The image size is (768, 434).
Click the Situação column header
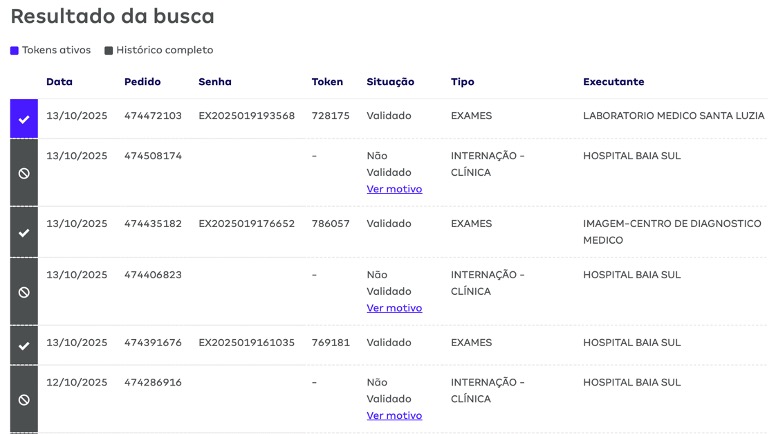pyautogui.click(x=390, y=82)
